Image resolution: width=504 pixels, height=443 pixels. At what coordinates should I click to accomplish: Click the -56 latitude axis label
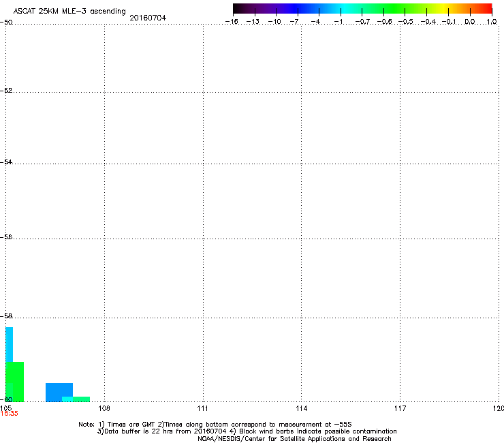tap(6, 236)
